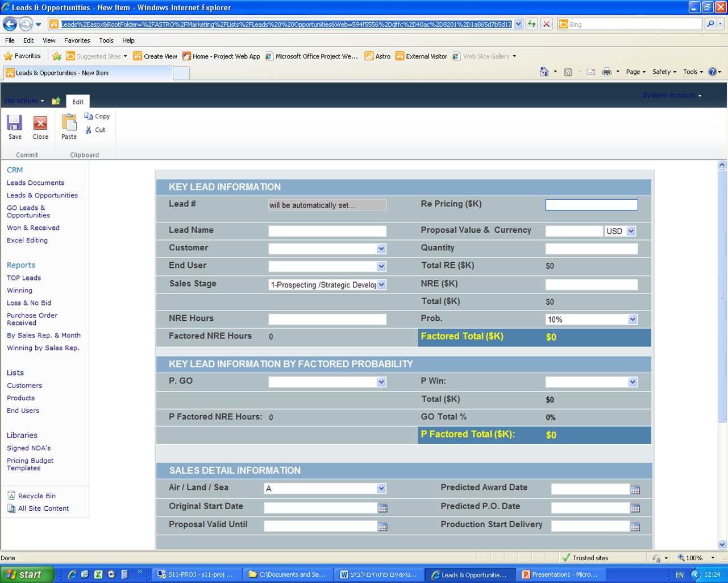Open the Won & Received link
Image resolution: width=728 pixels, height=583 pixels.
pyautogui.click(x=33, y=228)
